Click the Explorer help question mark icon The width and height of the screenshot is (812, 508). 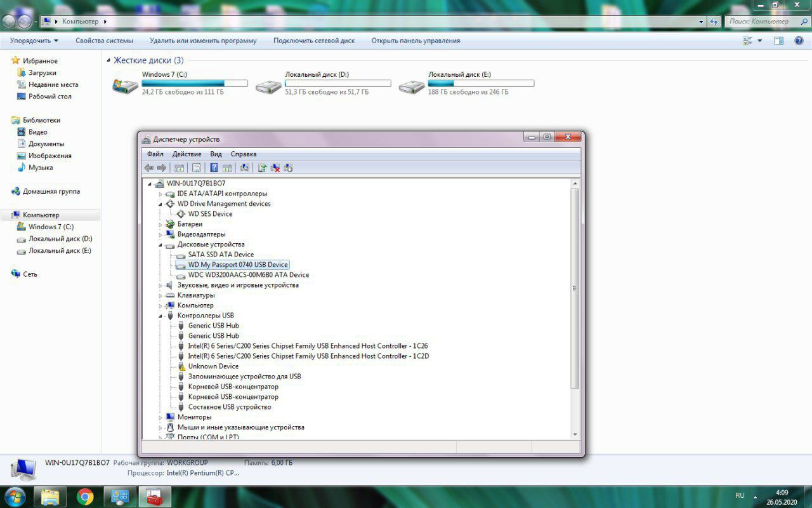799,41
